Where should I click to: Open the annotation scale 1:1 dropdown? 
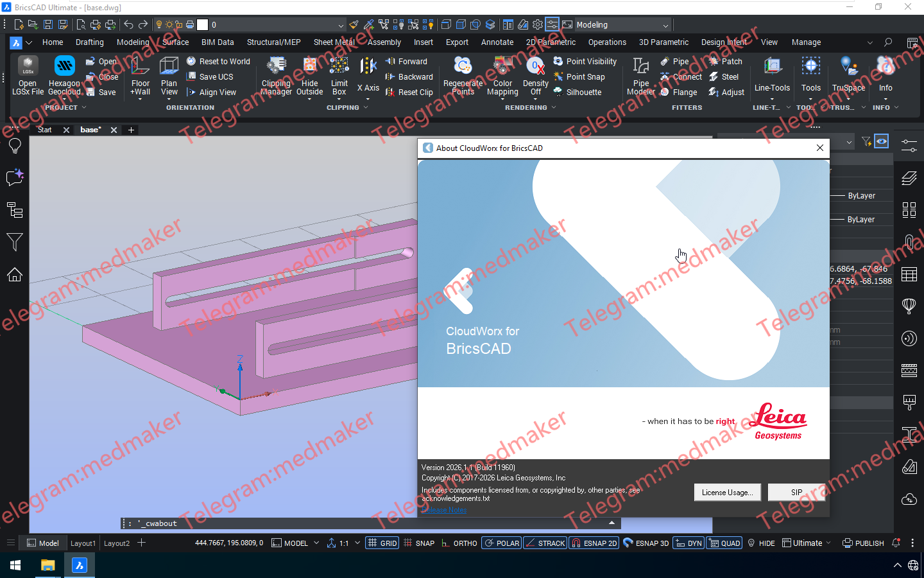click(x=357, y=543)
